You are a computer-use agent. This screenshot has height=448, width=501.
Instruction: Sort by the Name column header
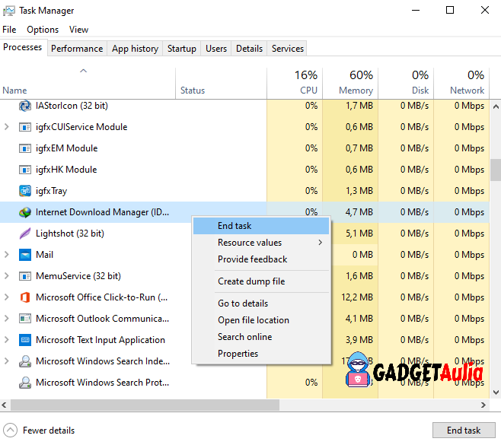[88, 83]
